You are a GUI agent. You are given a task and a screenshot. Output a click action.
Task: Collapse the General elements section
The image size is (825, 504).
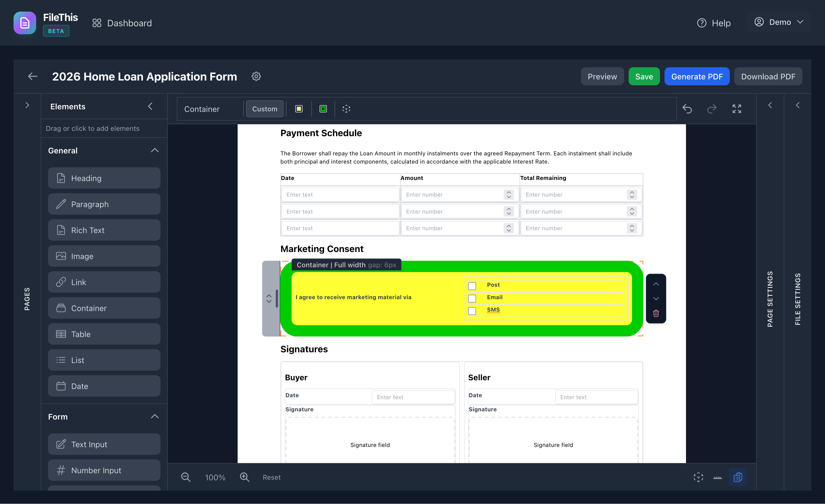click(x=155, y=150)
